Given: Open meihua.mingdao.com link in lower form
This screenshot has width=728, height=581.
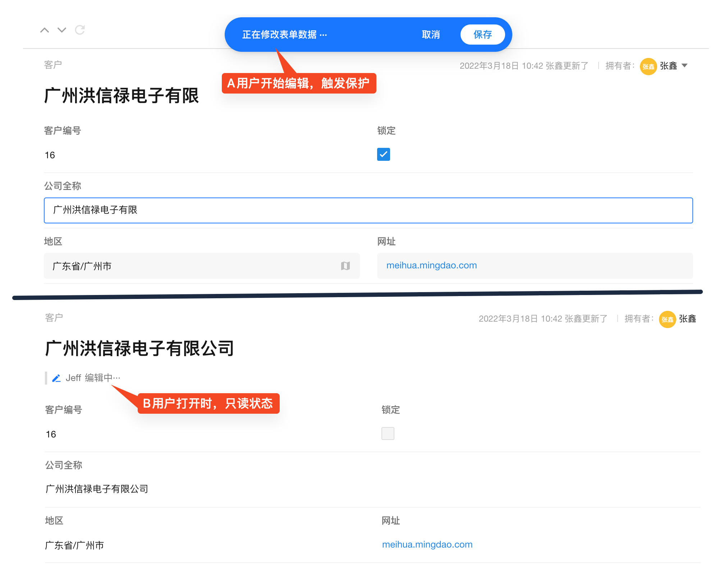Looking at the screenshot, I should (427, 545).
